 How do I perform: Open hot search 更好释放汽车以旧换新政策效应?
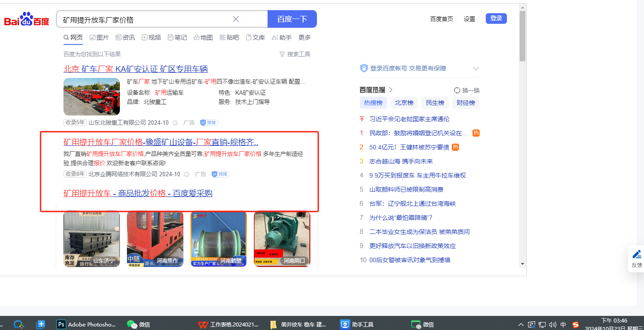(413, 246)
